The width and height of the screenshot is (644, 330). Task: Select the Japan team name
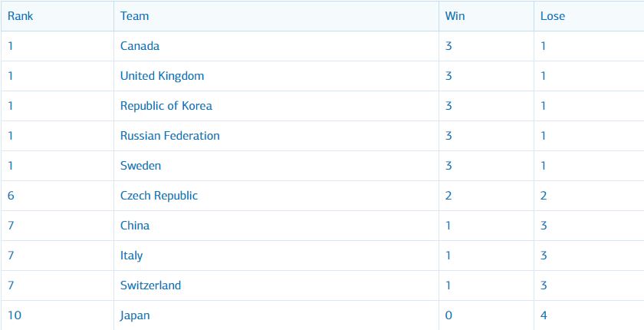(x=135, y=315)
